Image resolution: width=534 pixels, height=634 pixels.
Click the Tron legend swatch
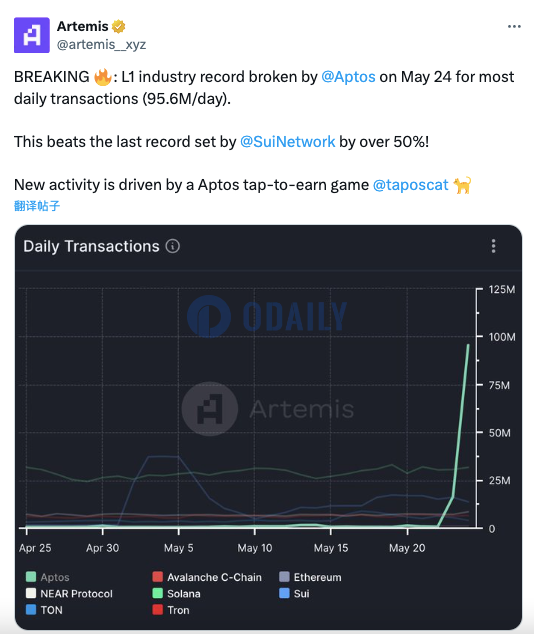[x=157, y=609]
